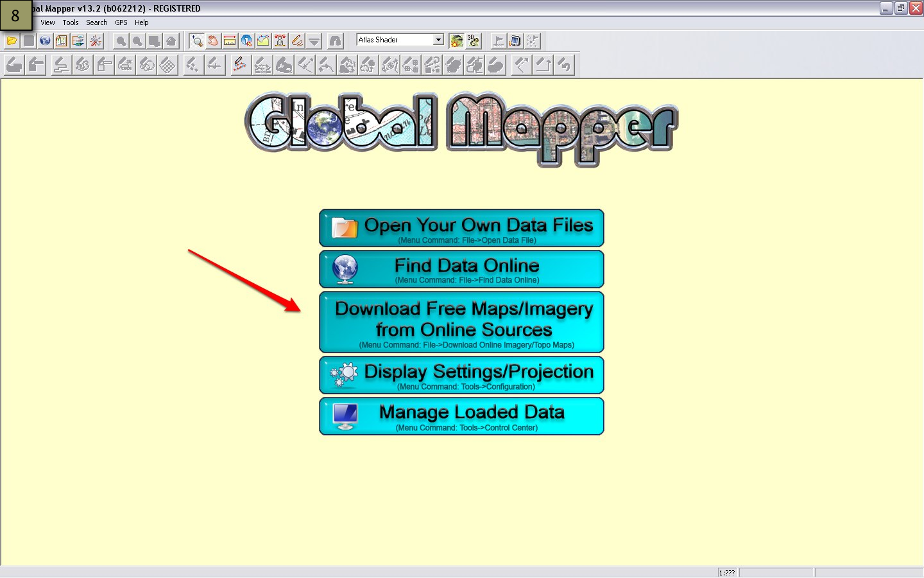Click the digitizer undo curved arrow icon
924x578 pixels.
(x=565, y=65)
